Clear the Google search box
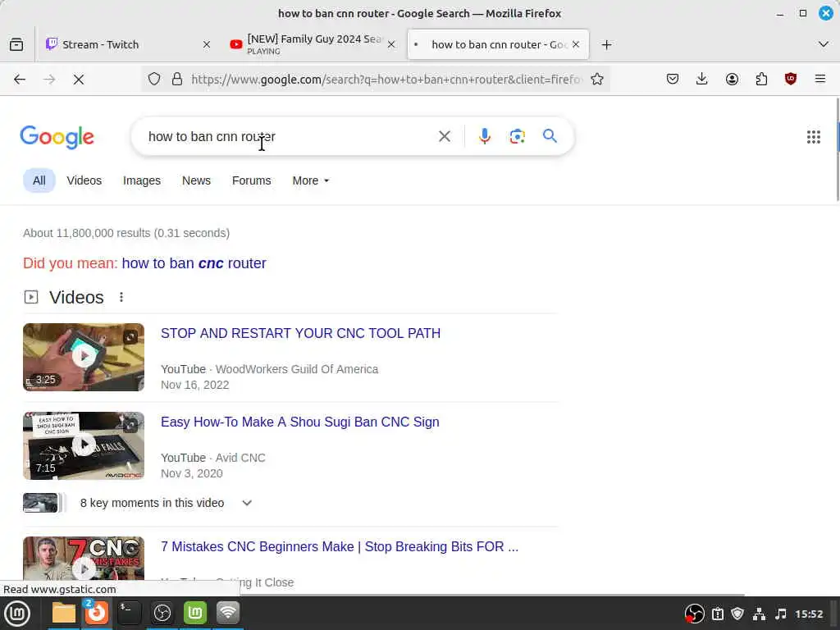The width and height of the screenshot is (840, 630). pos(444,137)
